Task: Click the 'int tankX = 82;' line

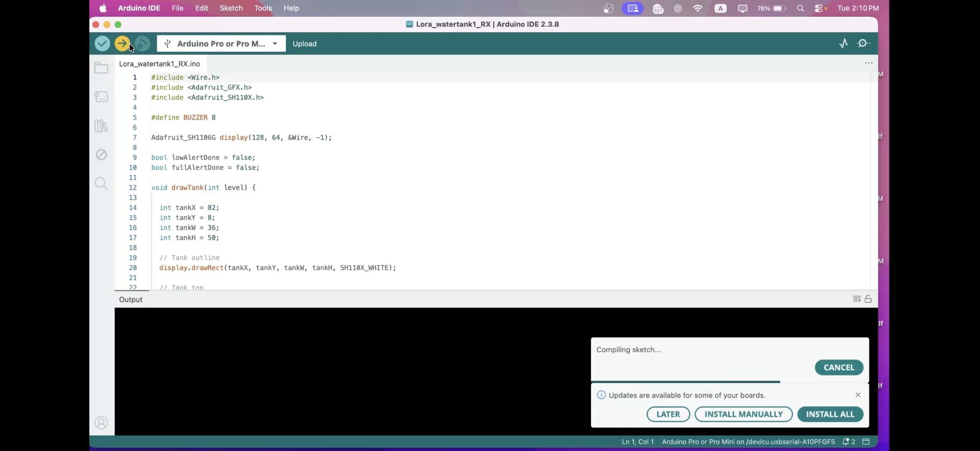Action: [x=189, y=208]
